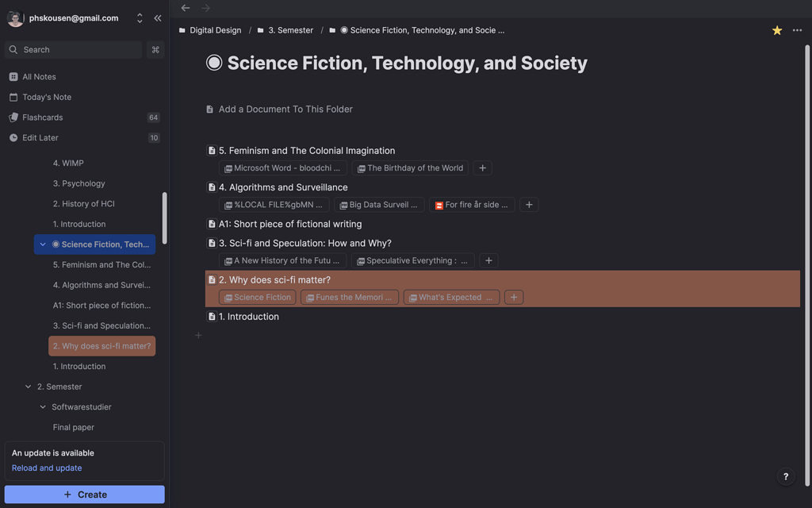Collapse the 'Softwarestudier' folder

click(x=43, y=406)
